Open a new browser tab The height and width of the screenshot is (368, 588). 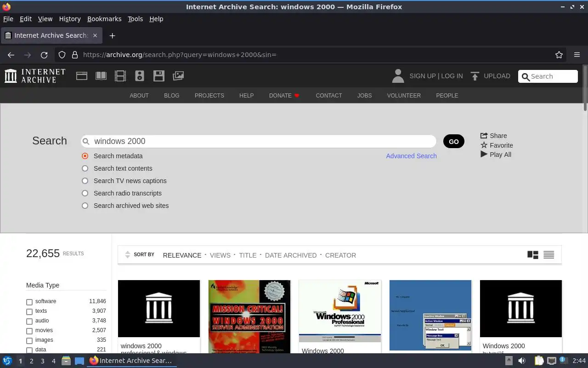click(112, 35)
